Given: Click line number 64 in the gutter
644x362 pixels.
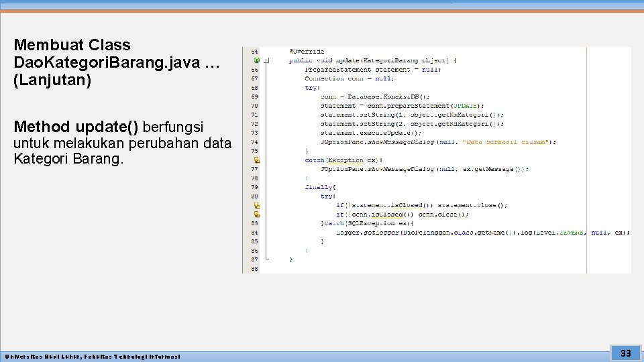Looking at the screenshot, I should pos(254,52).
